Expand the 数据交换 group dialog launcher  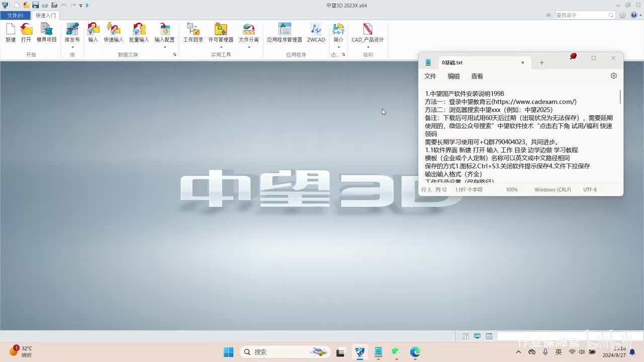(175, 54)
